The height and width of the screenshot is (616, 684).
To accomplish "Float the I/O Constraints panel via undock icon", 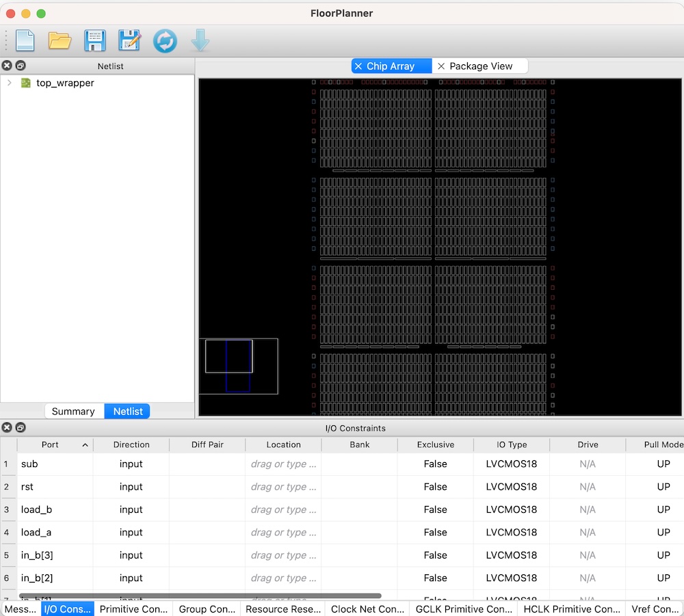I will [21, 428].
